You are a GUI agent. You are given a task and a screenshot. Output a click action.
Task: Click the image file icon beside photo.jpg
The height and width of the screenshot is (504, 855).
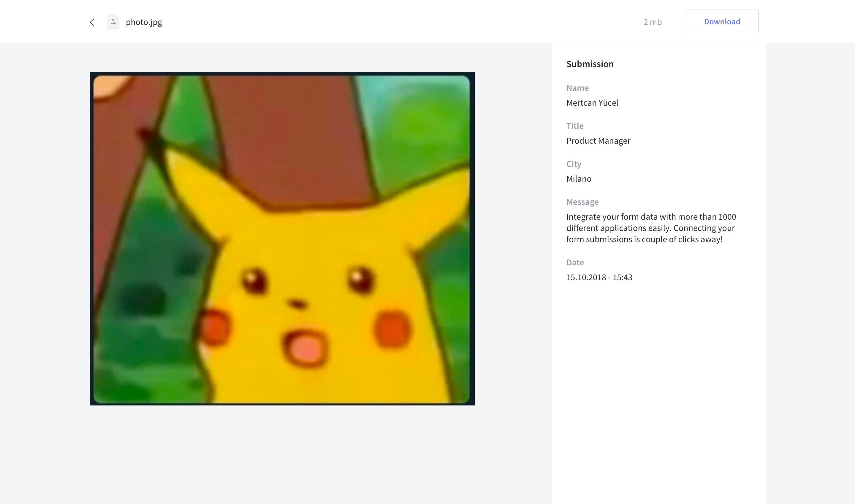pos(113,21)
